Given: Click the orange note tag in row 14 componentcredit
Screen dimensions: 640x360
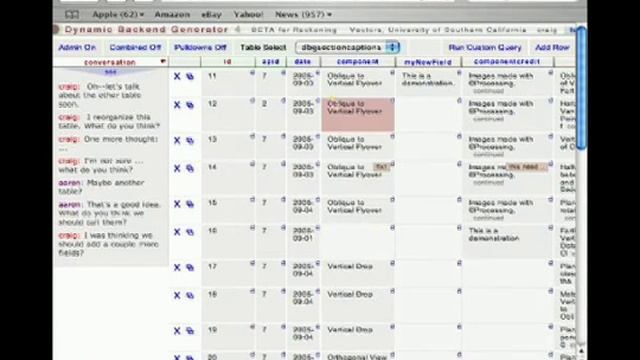Looking at the screenshot, I should 527,167.
